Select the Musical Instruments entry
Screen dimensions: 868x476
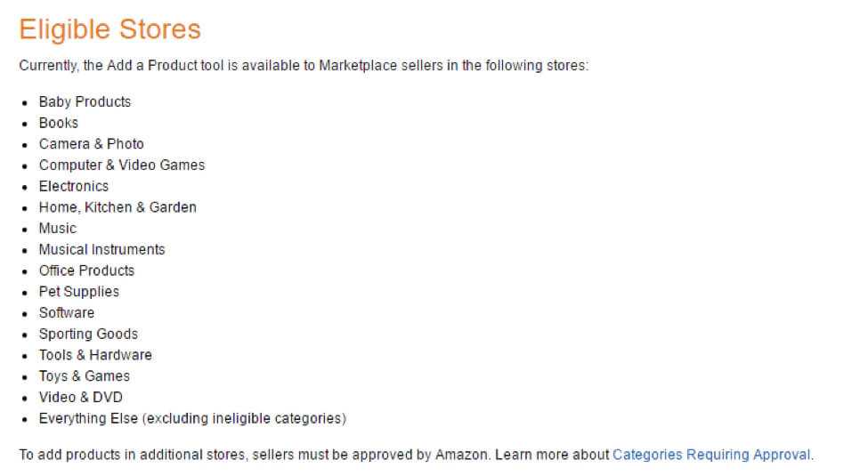(x=101, y=250)
